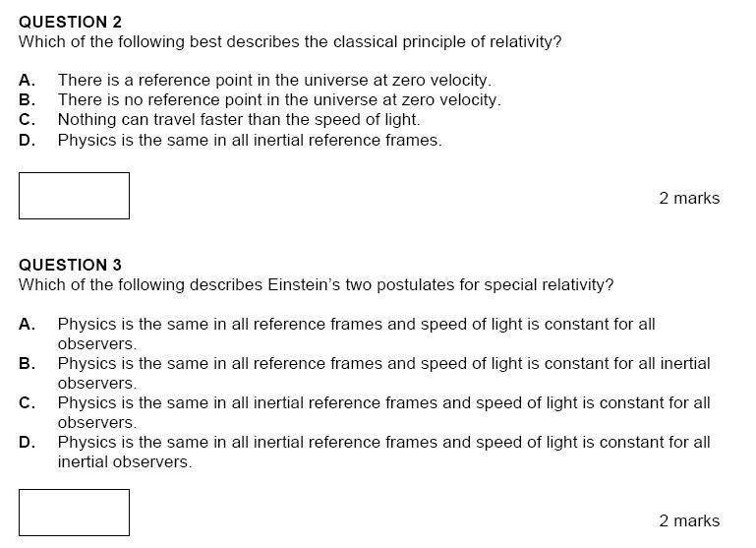Image resolution: width=756 pixels, height=548 pixels.
Task: Click the Question 2 answer box
Action: tap(74, 196)
